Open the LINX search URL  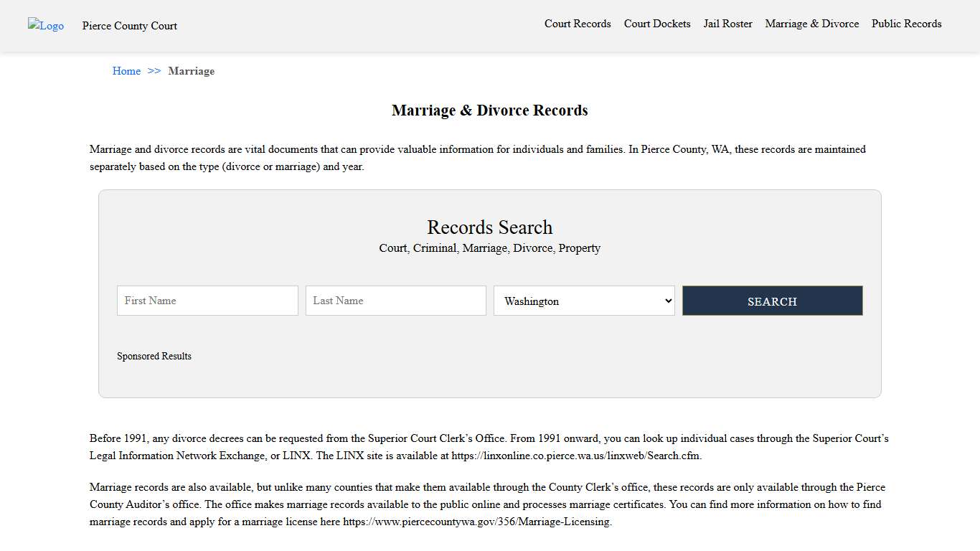pyautogui.click(x=575, y=456)
